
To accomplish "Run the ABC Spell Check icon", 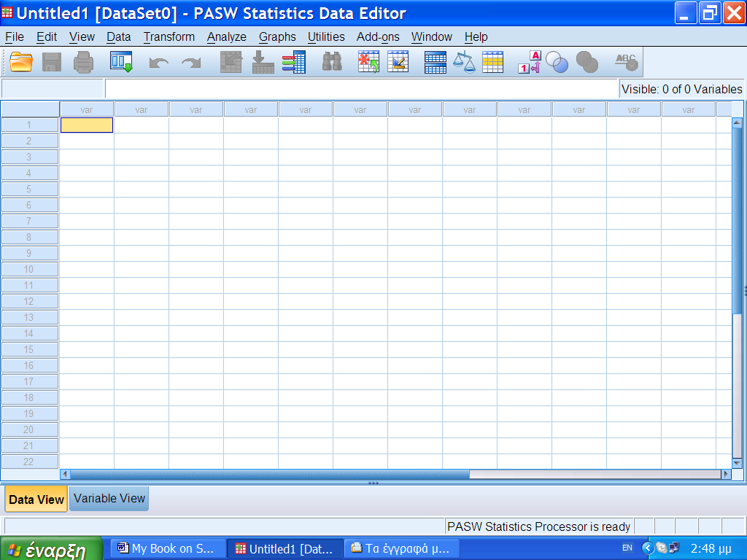I will point(627,62).
